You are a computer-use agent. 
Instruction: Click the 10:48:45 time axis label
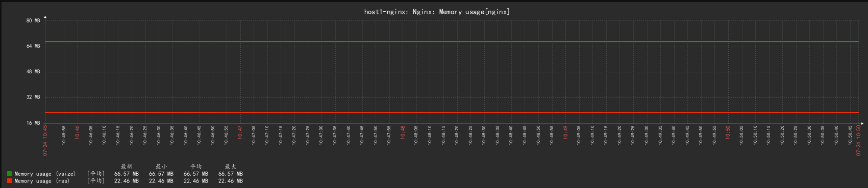(x=525, y=135)
